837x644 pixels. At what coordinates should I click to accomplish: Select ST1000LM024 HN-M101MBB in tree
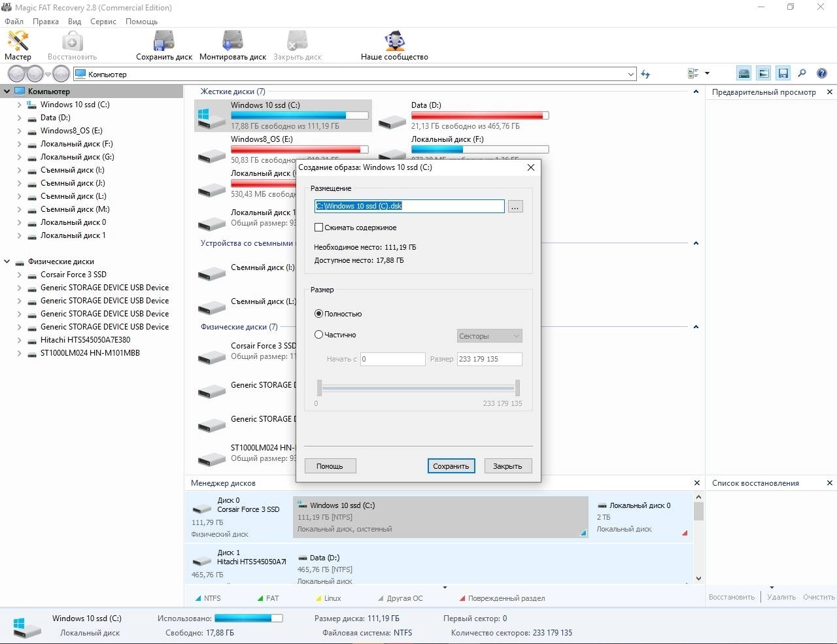click(x=90, y=353)
